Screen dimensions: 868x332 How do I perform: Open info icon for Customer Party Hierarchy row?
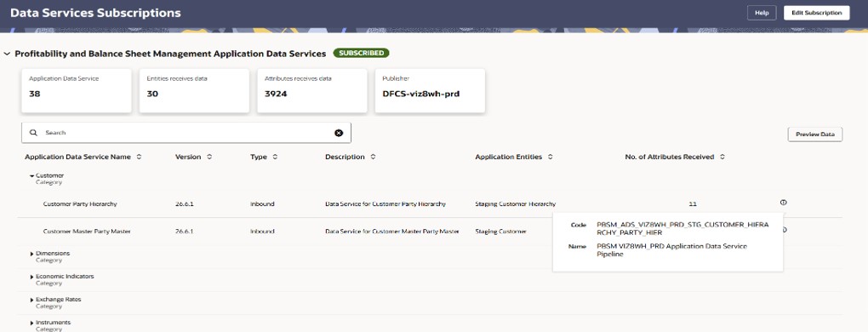tap(783, 203)
